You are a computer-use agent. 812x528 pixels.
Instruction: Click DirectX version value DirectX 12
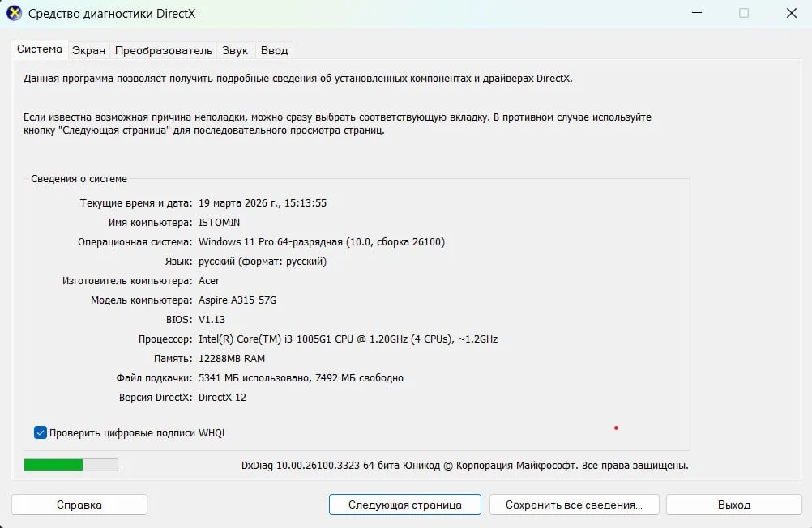222,397
